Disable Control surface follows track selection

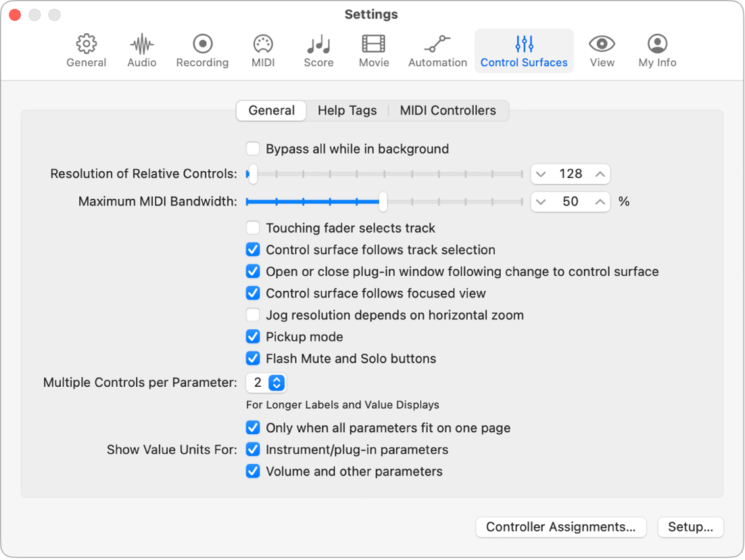click(x=253, y=250)
